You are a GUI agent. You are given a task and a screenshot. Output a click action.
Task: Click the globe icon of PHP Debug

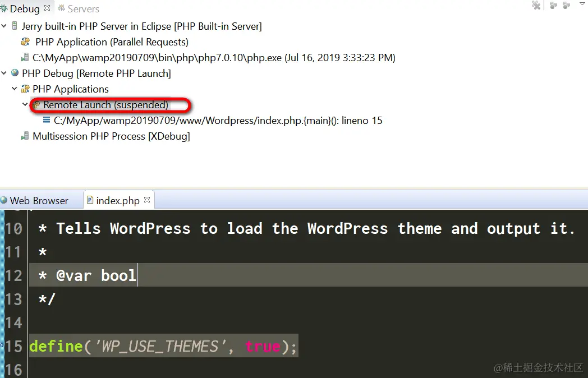pos(15,73)
